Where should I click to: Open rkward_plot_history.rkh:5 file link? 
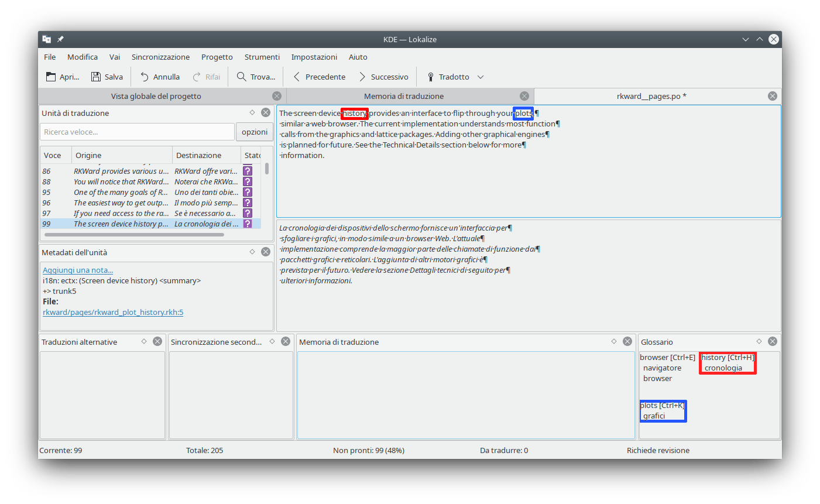(113, 312)
